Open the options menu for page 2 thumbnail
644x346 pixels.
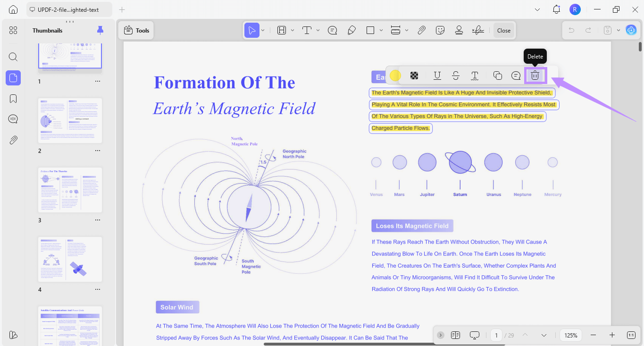(x=98, y=151)
